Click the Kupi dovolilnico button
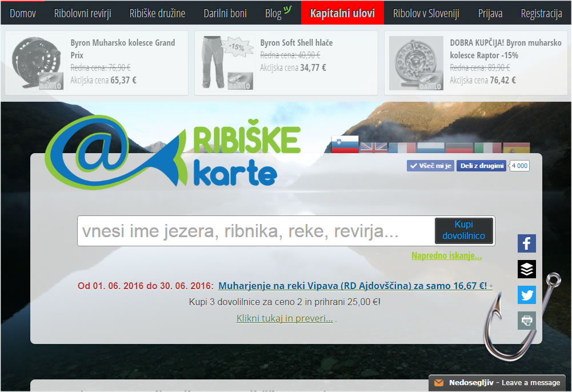 [x=463, y=230]
